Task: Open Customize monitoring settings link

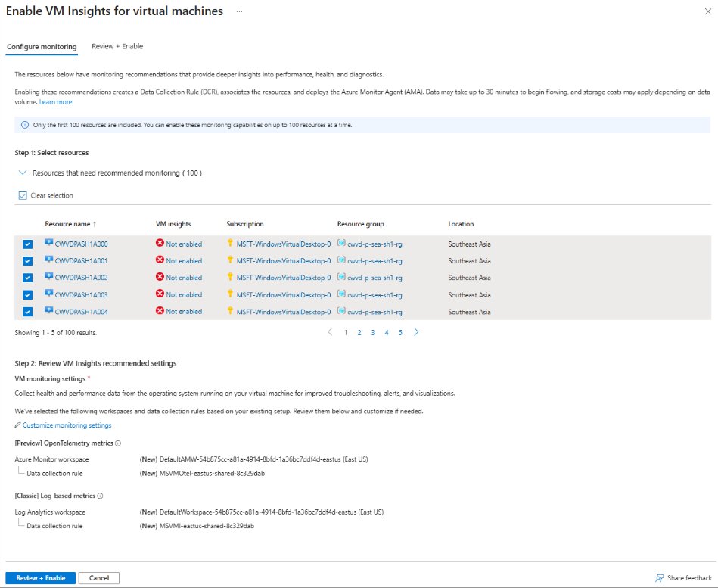Action: tap(67, 425)
